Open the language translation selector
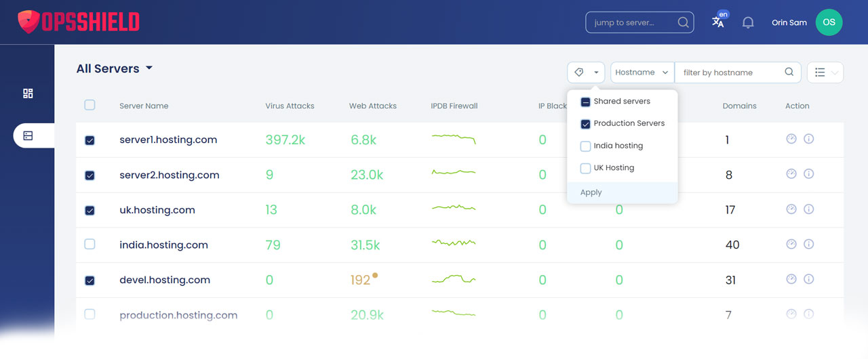Image resolution: width=868 pixels, height=359 pixels. pos(719,21)
